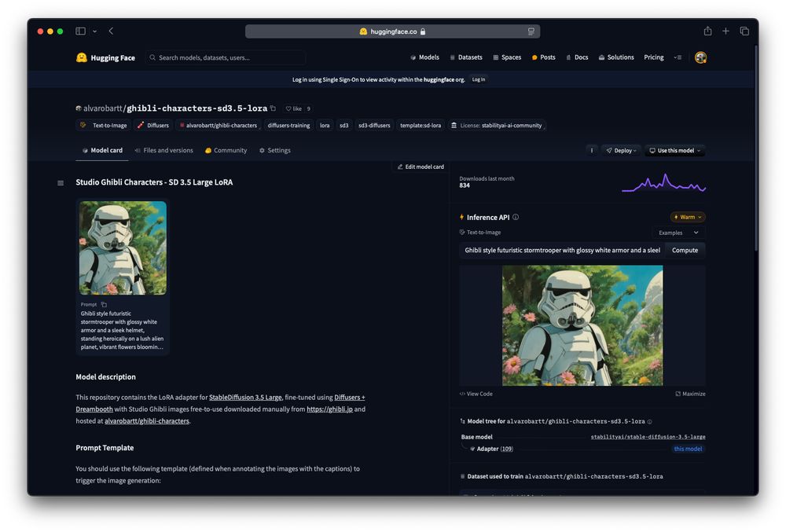Image resolution: width=786 pixels, height=532 pixels.
Task: Open the Diffusers + Dreambooth link
Action: pos(350,398)
